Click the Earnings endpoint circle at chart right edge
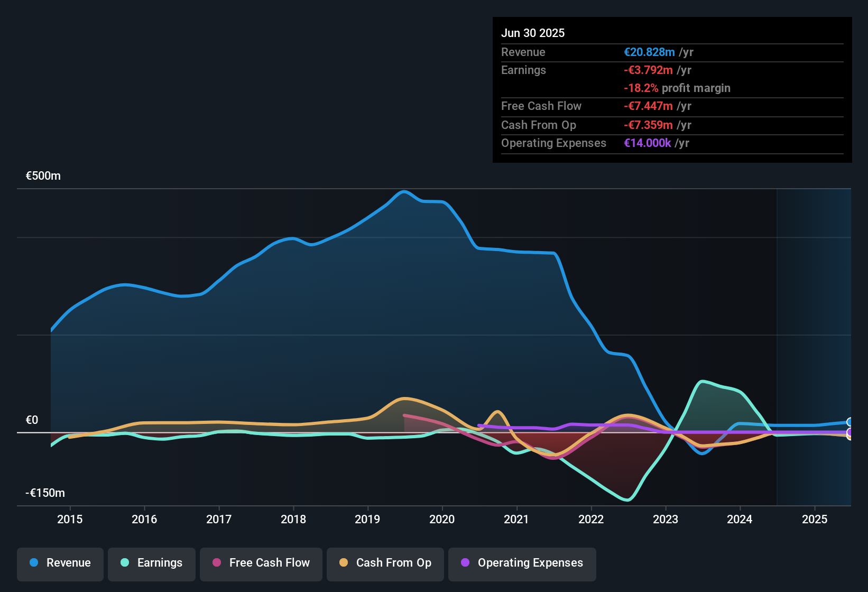 pyautogui.click(x=849, y=436)
